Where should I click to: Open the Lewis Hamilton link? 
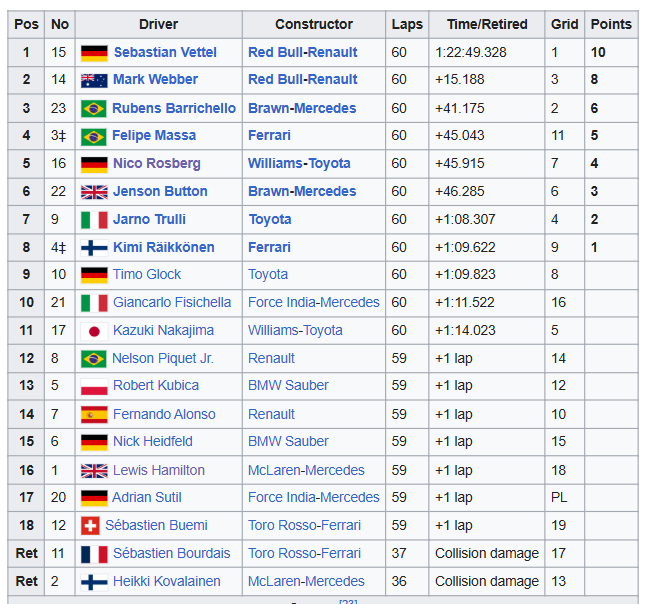click(159, 470)
